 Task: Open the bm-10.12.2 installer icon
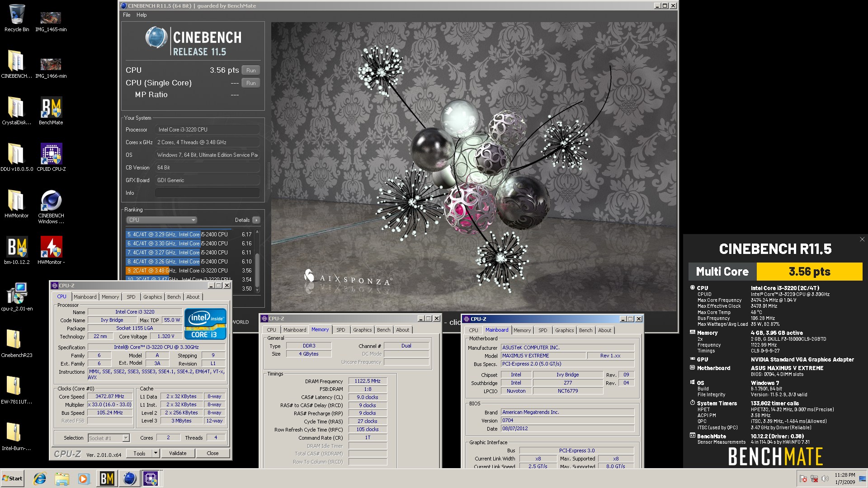(x=17, y=250)
